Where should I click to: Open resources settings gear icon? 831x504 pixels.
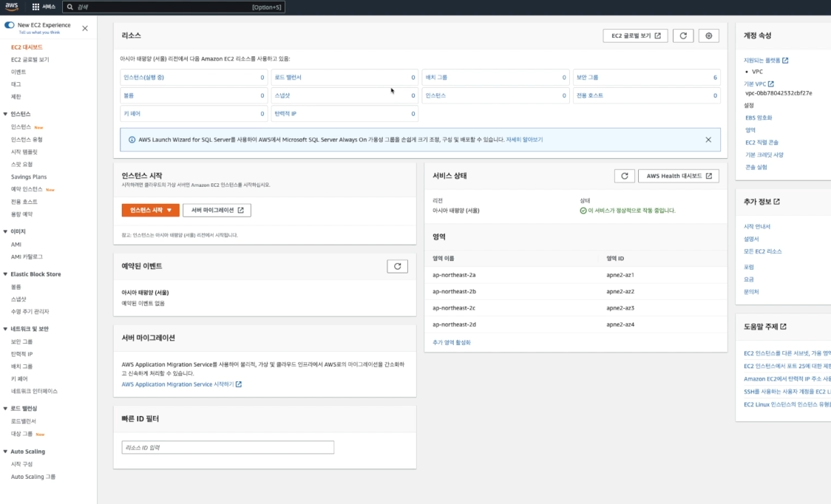point(708,35)
